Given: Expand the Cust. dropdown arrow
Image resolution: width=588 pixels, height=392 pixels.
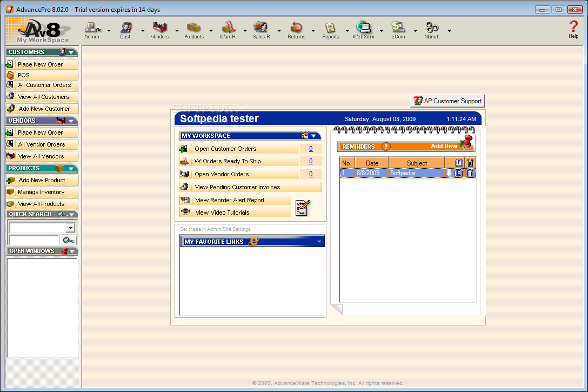Looking at the screenshot, I should point(143,31).
